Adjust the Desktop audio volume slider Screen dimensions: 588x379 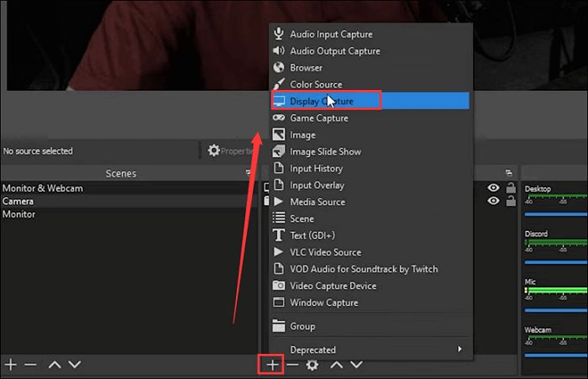tap(554, 213)
